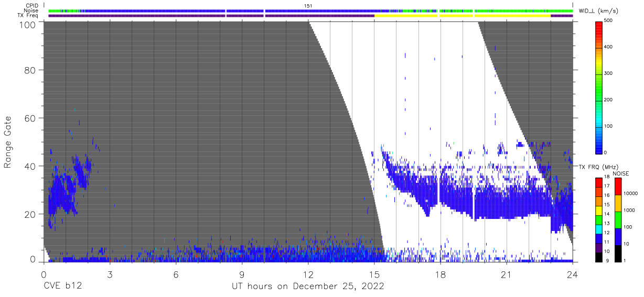This screenshot has width=644, height=297.
Task: Click the black 1-10 noise swatch
Action: coord(617,253)
